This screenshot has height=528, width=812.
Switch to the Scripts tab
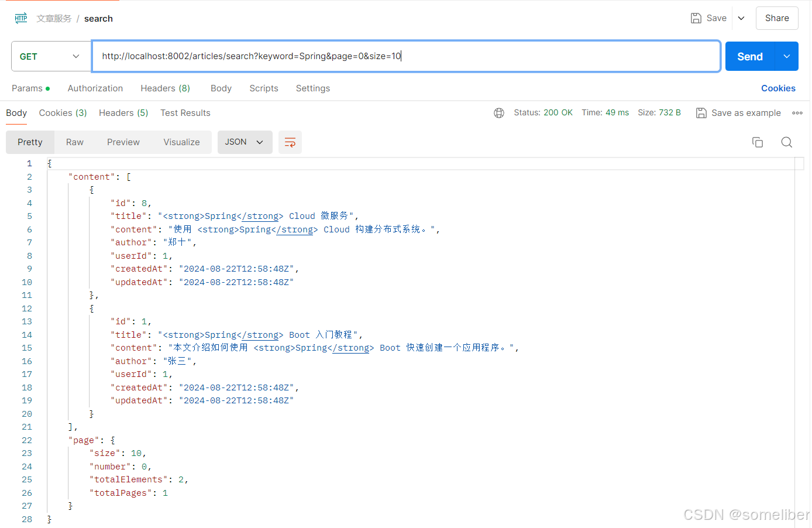(264, 88)
